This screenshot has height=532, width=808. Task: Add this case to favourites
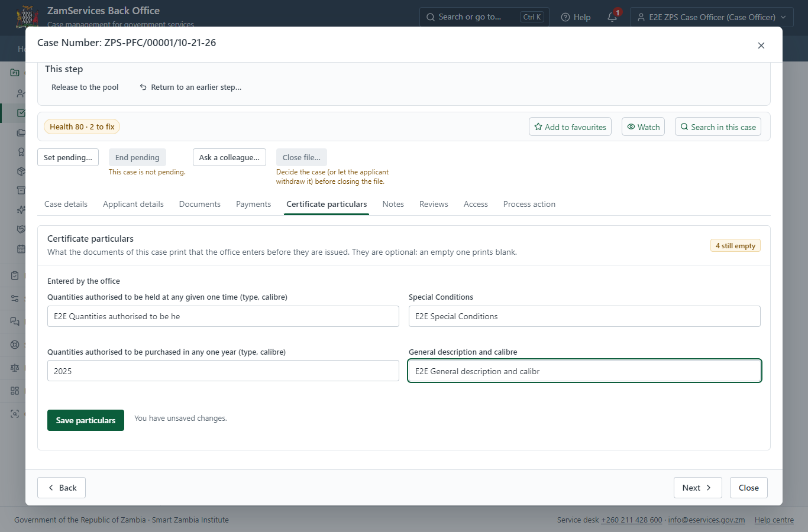click(x=570, y=126)
